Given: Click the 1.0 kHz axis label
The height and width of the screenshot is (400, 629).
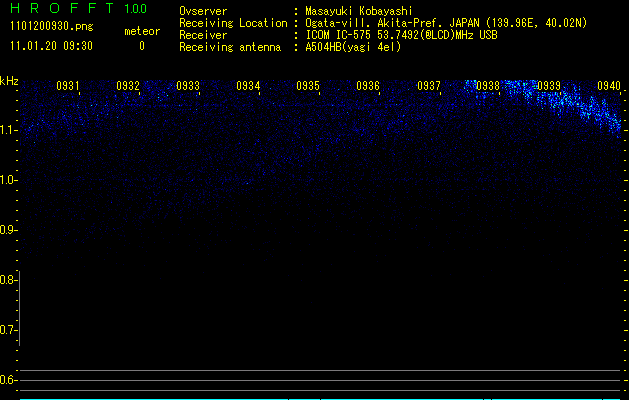Looking at the screenshot, I should click(x=8, y=180).
